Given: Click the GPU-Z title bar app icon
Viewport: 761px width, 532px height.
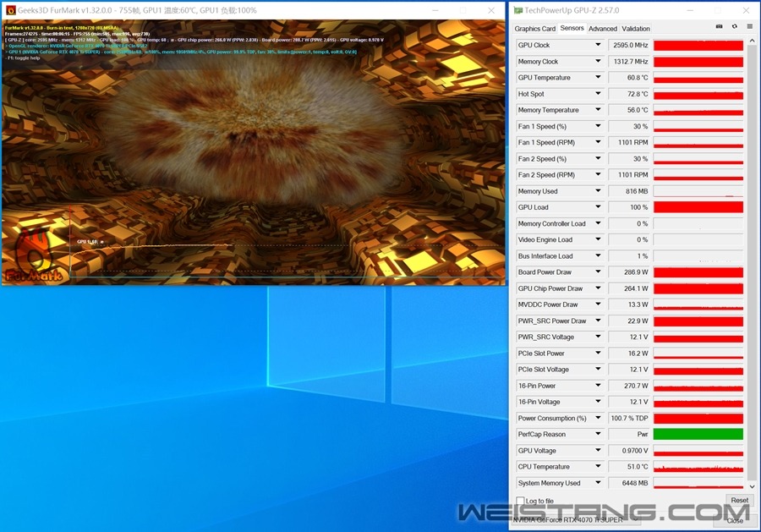Looking at the screenshot, I should [x=518, y=10].
